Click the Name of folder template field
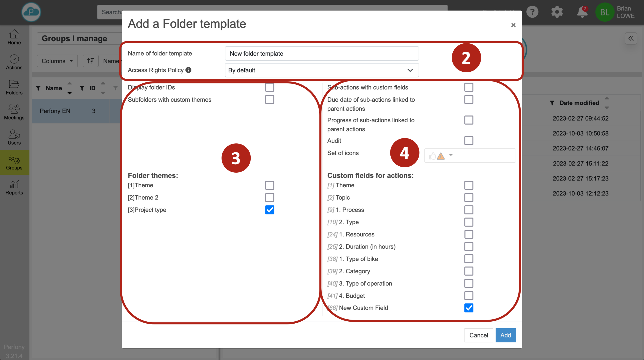 point(322,53)
